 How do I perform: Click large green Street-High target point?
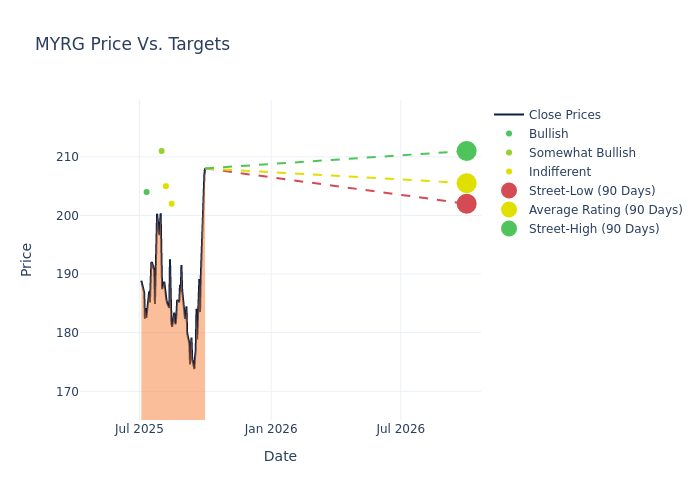[x=466, y=151]
